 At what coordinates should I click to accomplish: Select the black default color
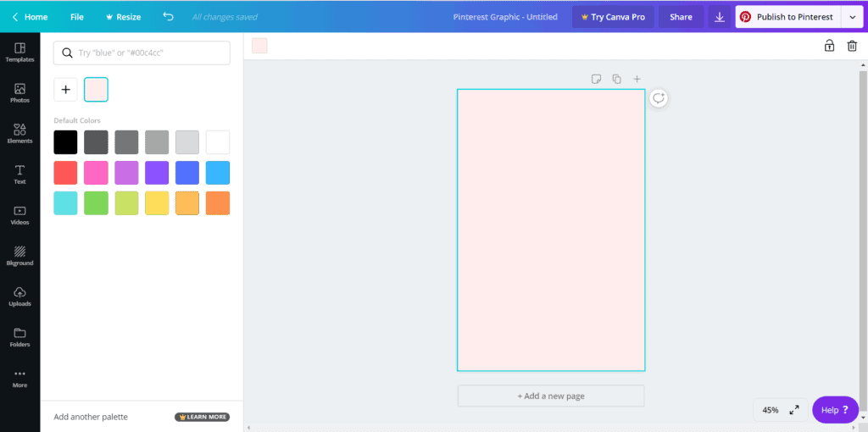pos(65,142)
